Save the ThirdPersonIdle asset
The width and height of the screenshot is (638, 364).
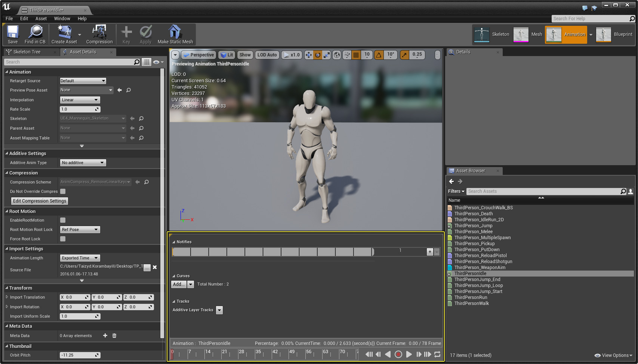click(12, 34)
